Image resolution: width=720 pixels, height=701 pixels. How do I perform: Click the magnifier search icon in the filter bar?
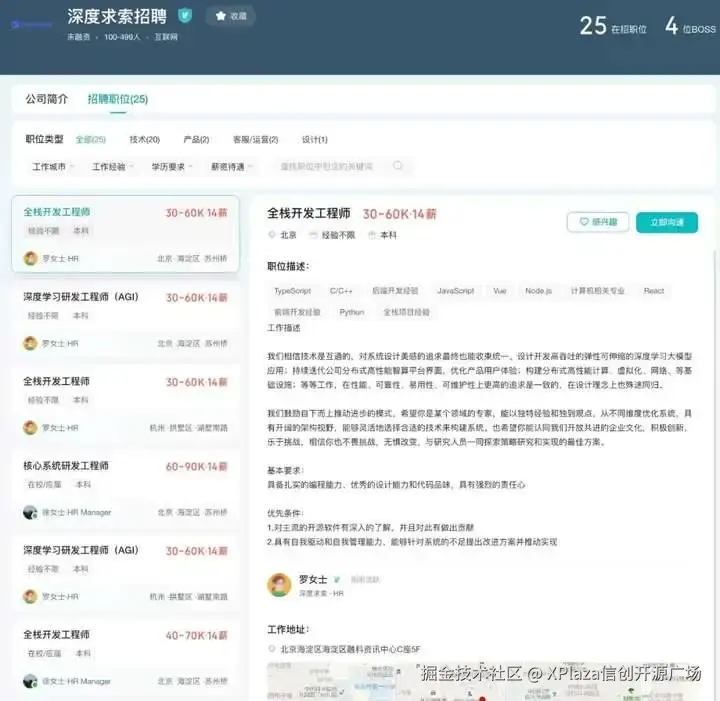click(x=398, y=166)
